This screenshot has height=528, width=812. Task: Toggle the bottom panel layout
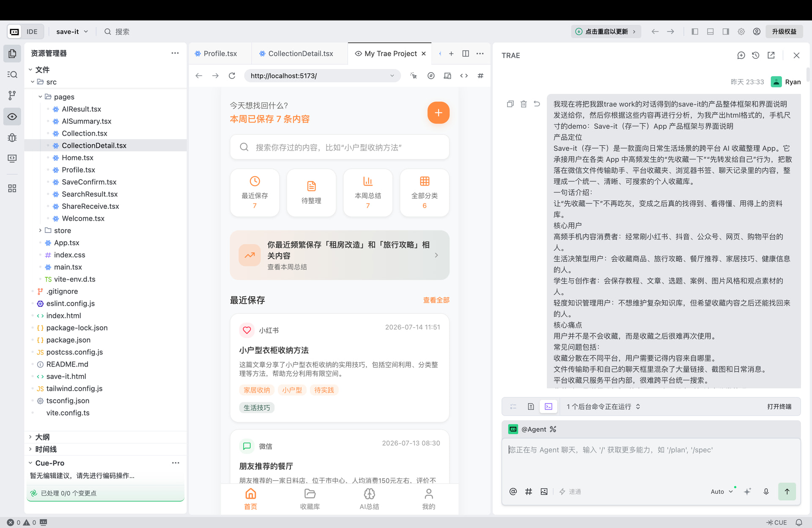710,32
